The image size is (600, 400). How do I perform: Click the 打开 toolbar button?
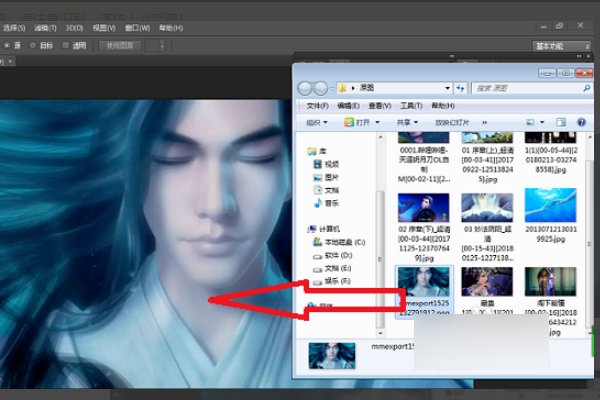click(357, 122)
